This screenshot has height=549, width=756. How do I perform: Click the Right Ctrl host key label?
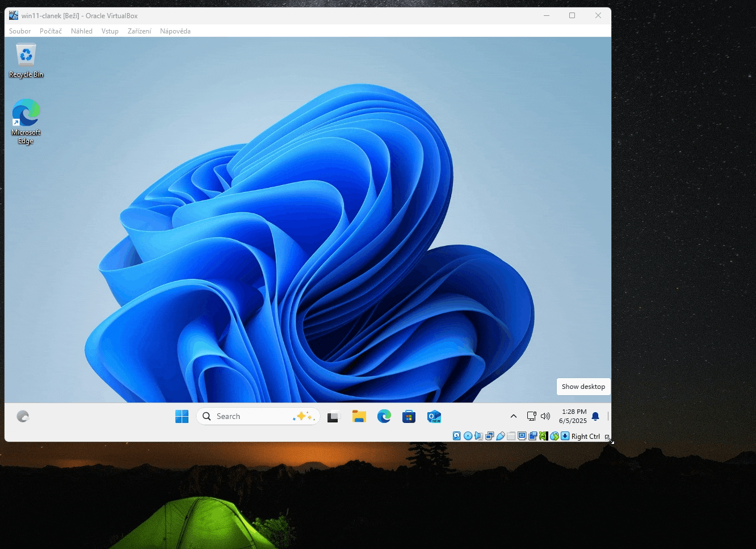pos(586,437)
